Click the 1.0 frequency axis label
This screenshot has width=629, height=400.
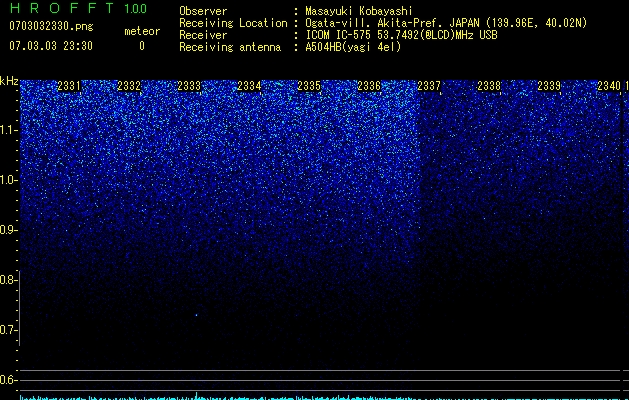(9, 180)
